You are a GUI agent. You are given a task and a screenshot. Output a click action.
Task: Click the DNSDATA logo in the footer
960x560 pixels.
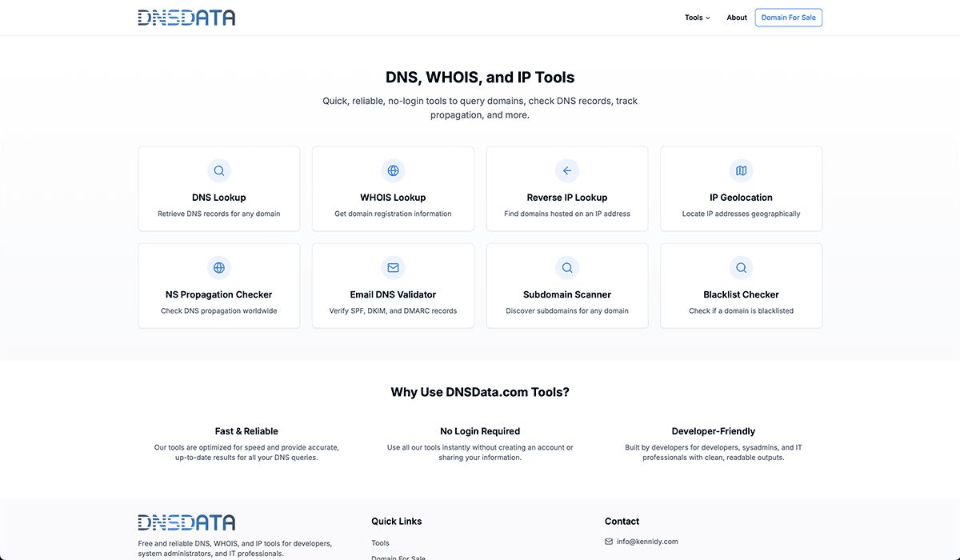click(x=186, y=522)
